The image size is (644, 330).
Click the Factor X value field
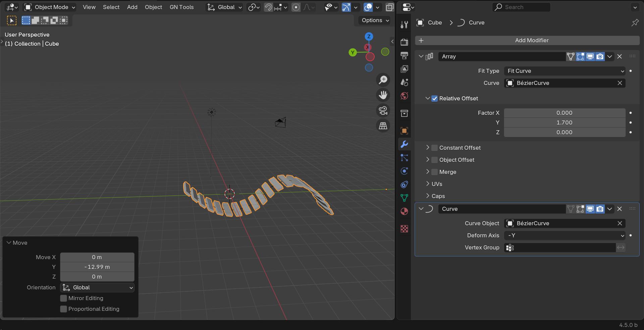coord(565,113)
